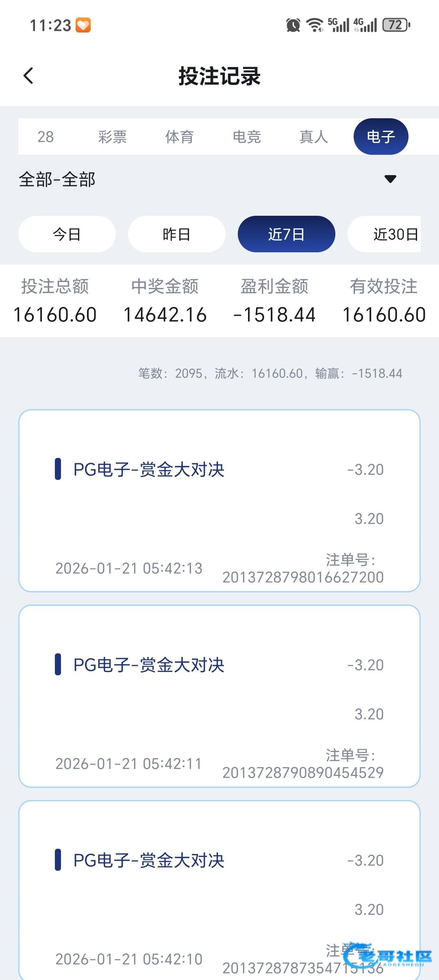The width and height of the screenshot is (439, 980).
Task: Tap the Wi-Fi status icon
Action: (x=314, y=25)
